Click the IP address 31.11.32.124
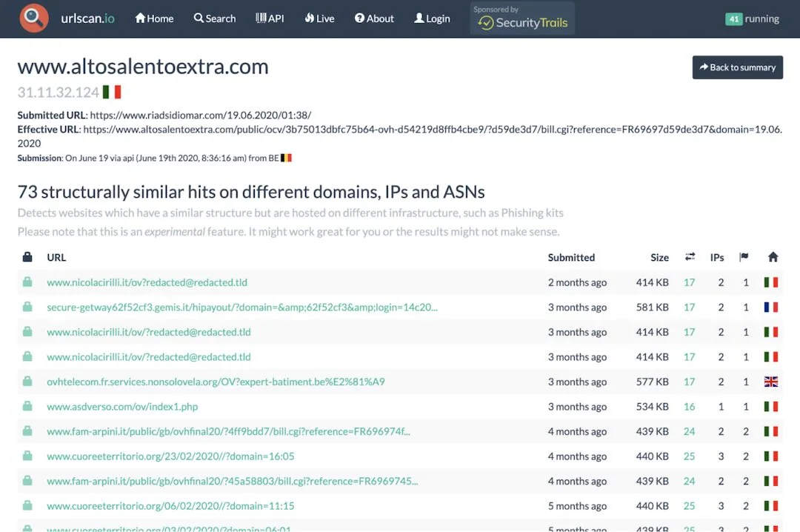 tap(59, 93)
